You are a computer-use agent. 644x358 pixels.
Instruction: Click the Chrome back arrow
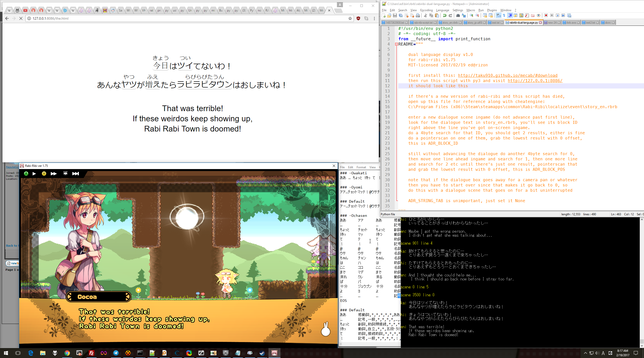(7, 18)
